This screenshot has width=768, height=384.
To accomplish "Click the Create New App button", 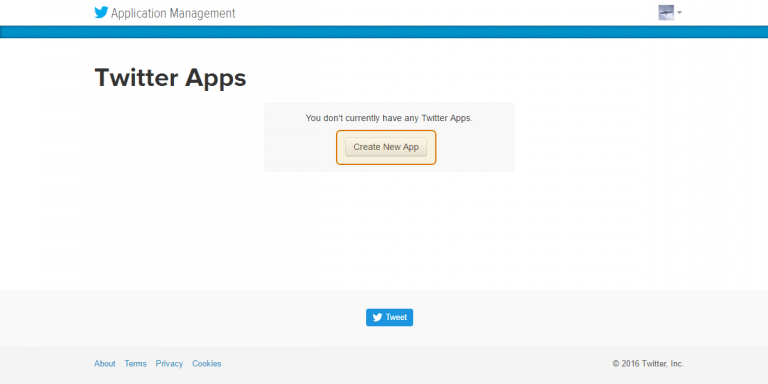I will pyautogui.click(x=386, y=147).
